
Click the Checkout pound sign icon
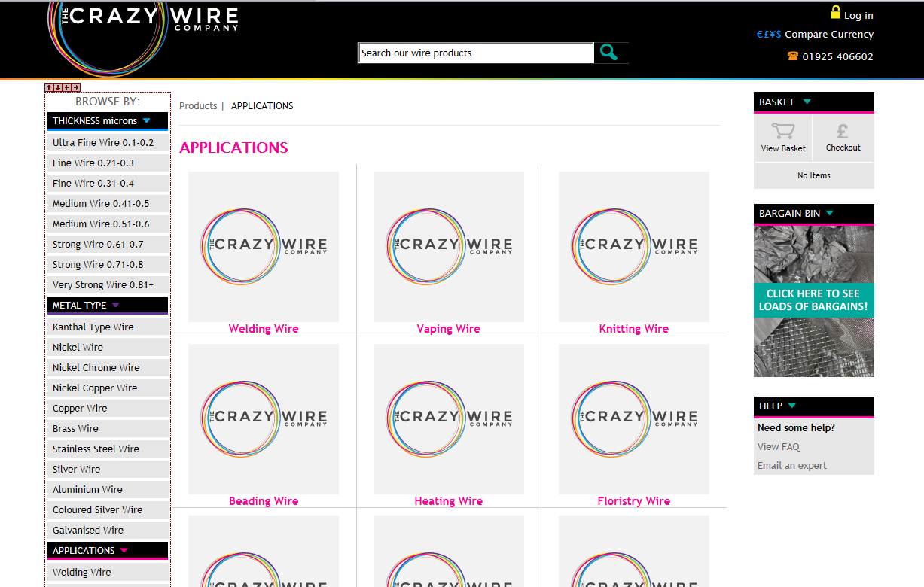843,132
